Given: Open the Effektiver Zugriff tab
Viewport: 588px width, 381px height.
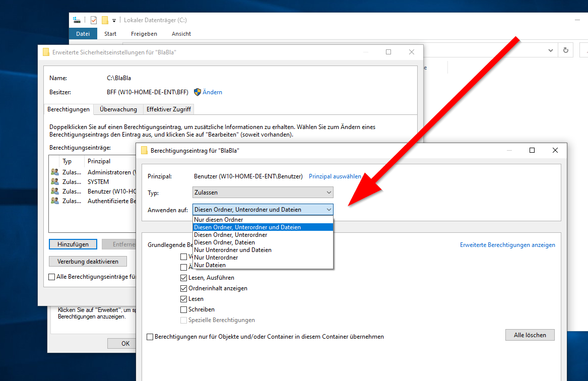Looking at the screenshot, I should [169, 109].
